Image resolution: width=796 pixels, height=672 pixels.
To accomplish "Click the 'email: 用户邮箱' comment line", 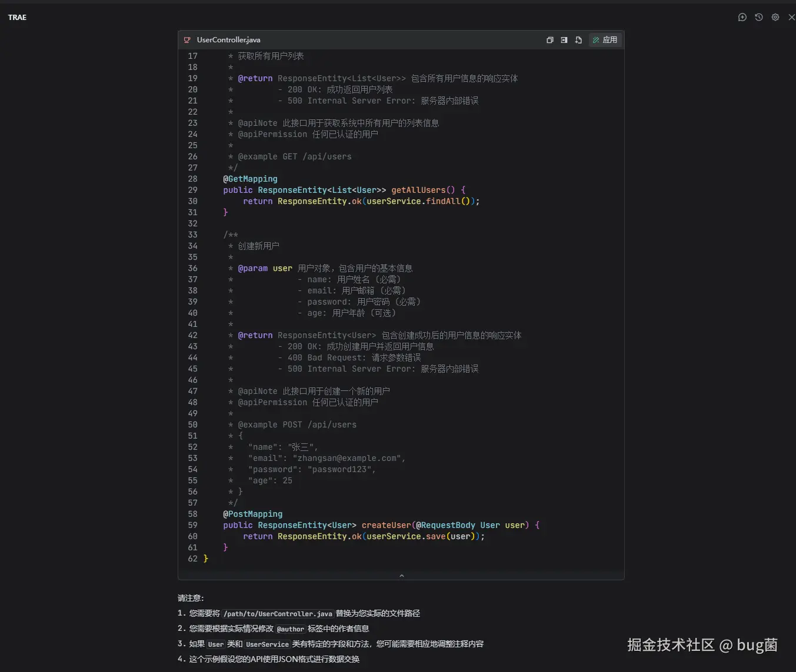I will [x=317, y=290].
